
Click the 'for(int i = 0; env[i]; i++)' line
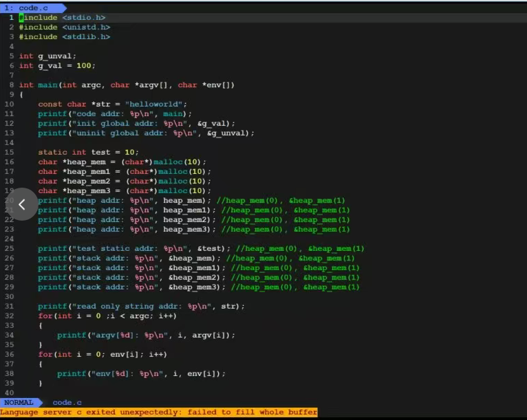(103, 354)
